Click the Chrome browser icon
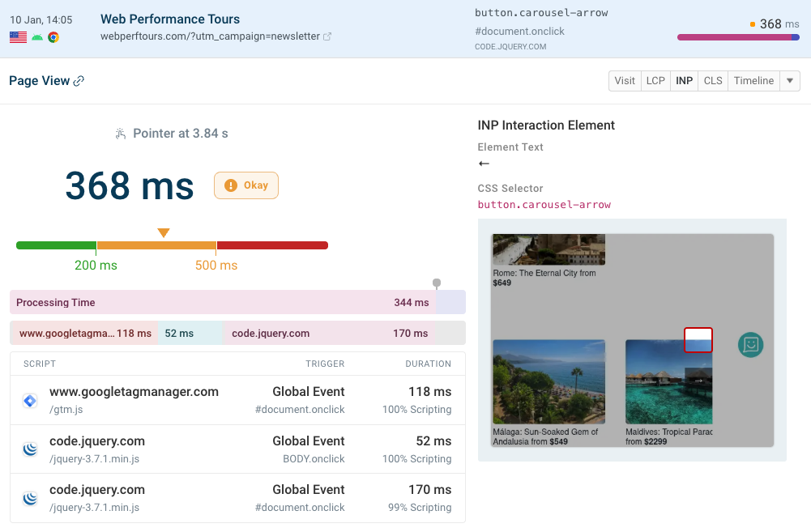The height and width of the screenshot is (532, 811). (53, 37)
